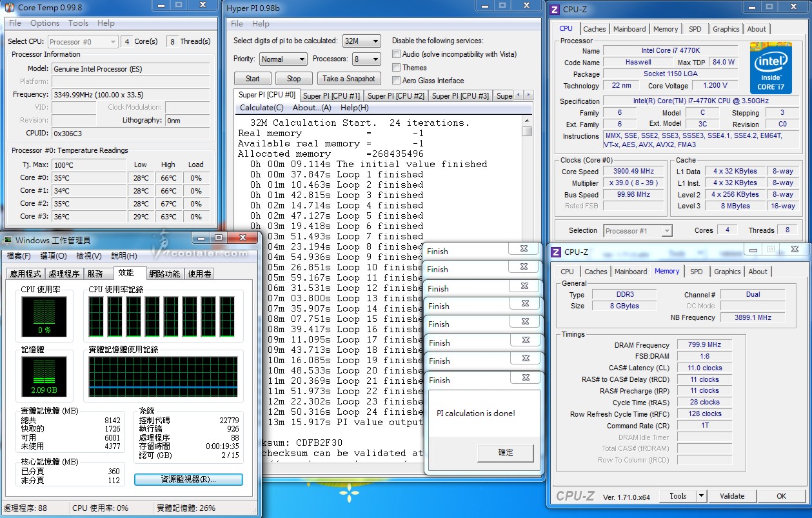Toggle the Themes checkbox
Image resolution: width=812 pixels, height=518 pixels.
[x=397, y=68]
